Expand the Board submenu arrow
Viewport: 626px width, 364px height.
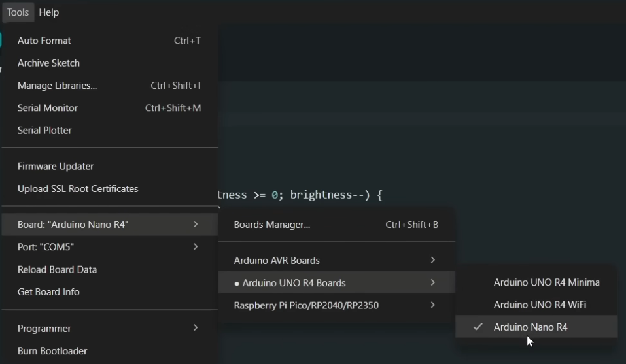pyautogui.click(x=196, y=225)
